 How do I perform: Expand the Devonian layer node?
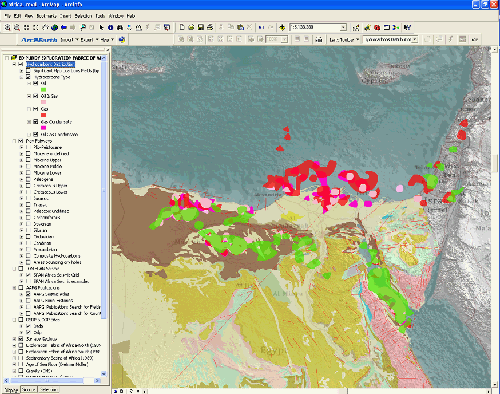21,224
